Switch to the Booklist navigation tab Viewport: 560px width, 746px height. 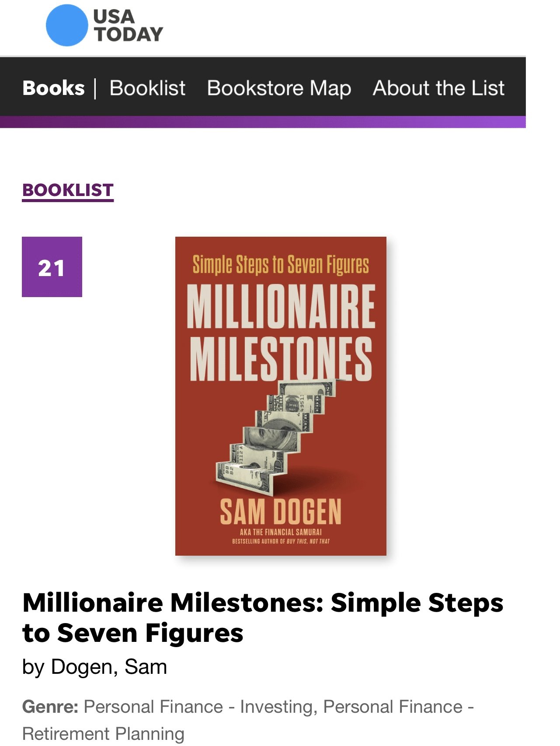click(x=148, y=88)
